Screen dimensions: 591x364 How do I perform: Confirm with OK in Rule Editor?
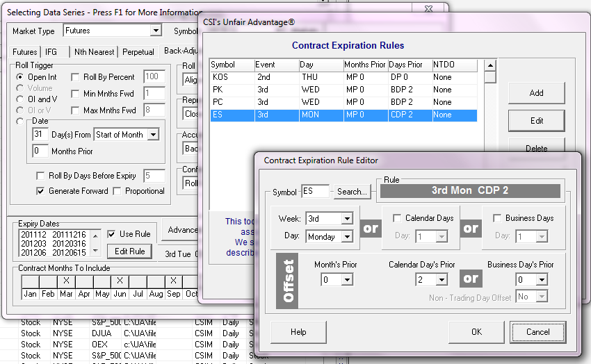(476, 332)
